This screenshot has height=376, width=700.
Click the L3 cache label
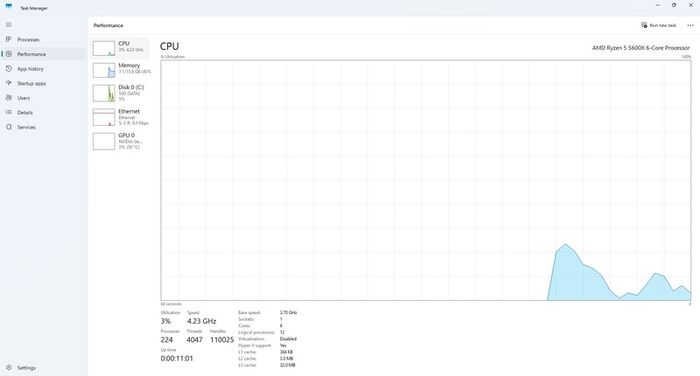247,365
